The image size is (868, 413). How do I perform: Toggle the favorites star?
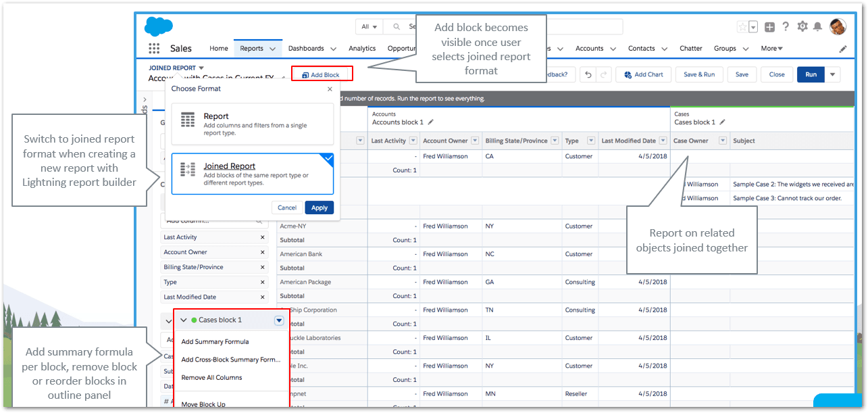[742, 27]
